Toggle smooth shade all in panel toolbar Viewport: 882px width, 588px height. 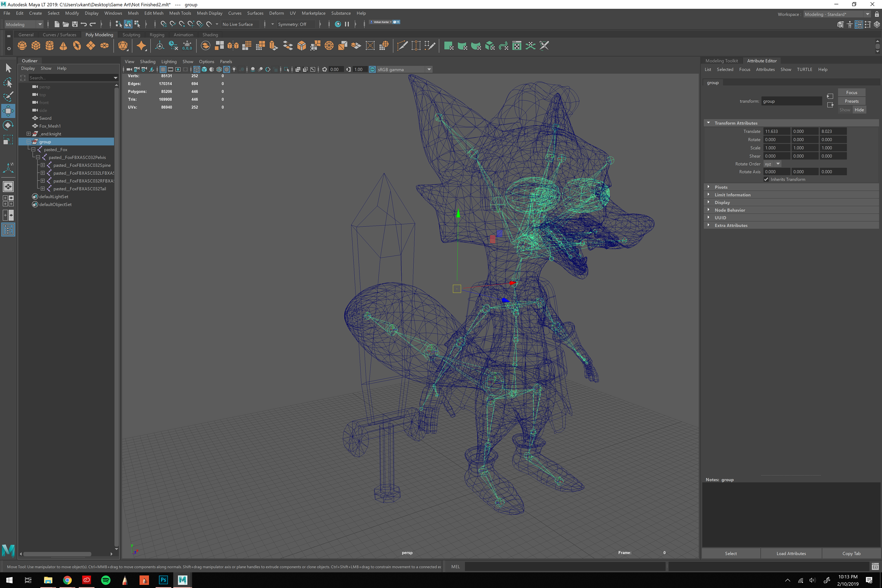click(204, 69)
